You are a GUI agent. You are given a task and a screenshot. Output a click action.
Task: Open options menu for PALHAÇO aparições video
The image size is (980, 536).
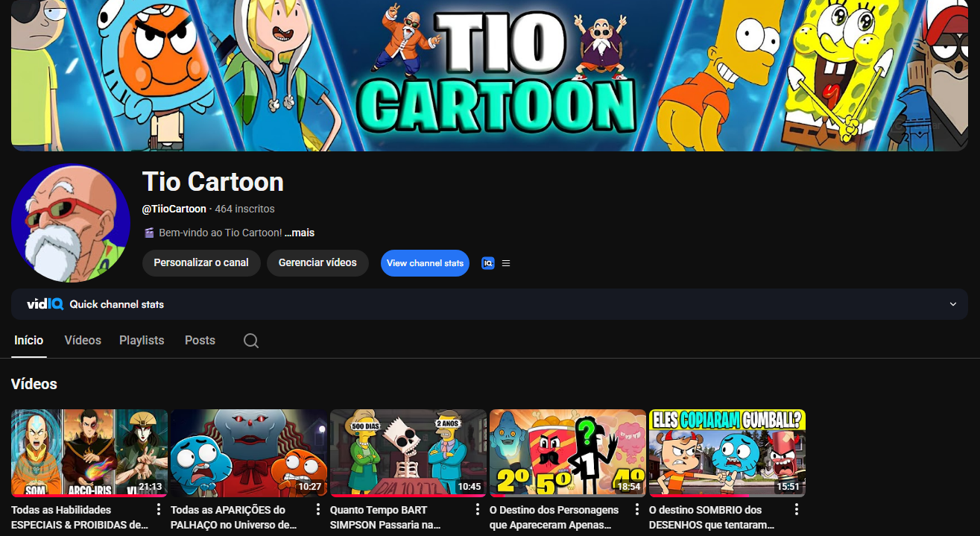pyautogui.click(x=318, y=509)
